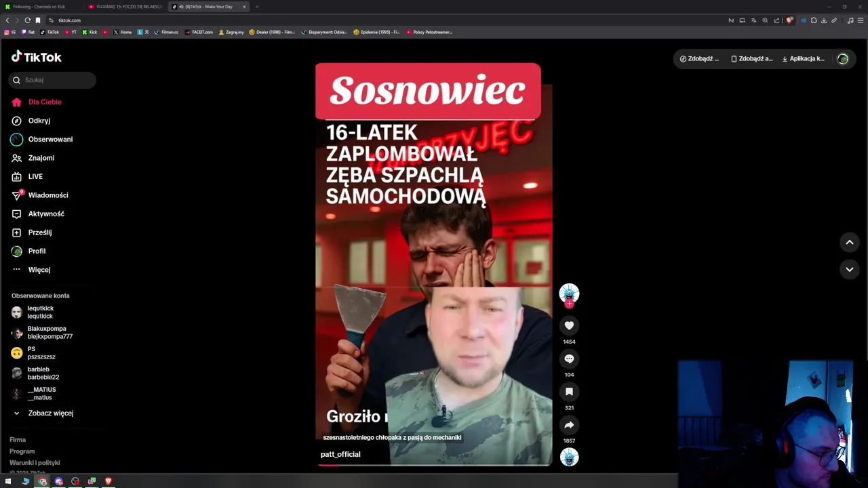Follow the creator via plus badge

(569, 304)
